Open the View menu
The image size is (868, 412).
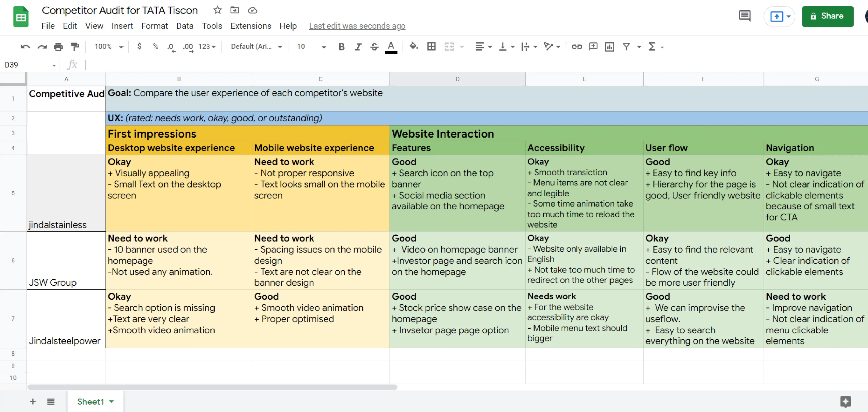[x=94, y=26]
